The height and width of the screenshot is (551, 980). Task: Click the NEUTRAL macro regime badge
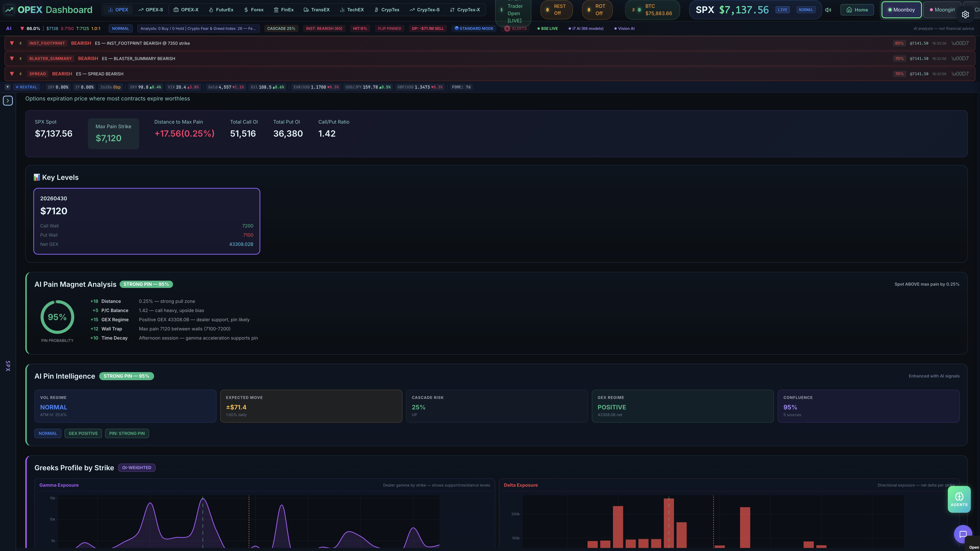pyautogui.click(x=26, y=87)
